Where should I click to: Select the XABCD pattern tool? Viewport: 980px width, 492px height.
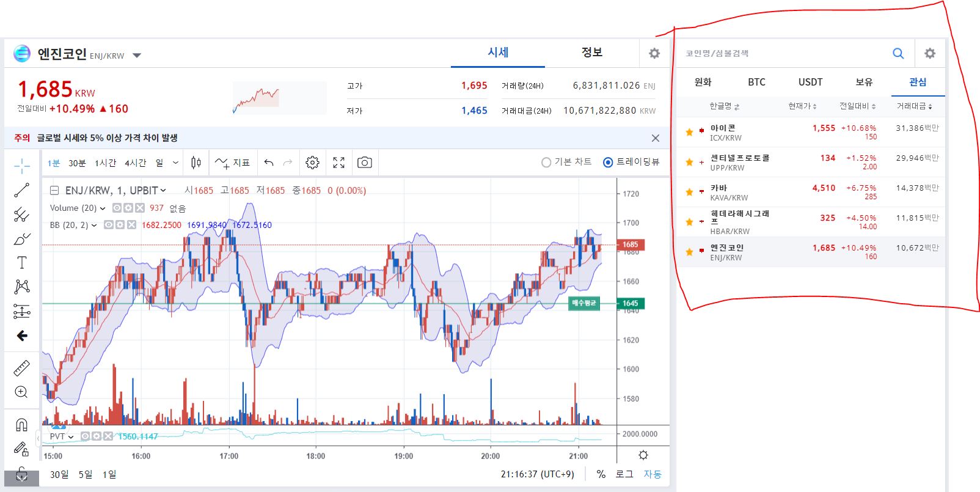[22, 287]
